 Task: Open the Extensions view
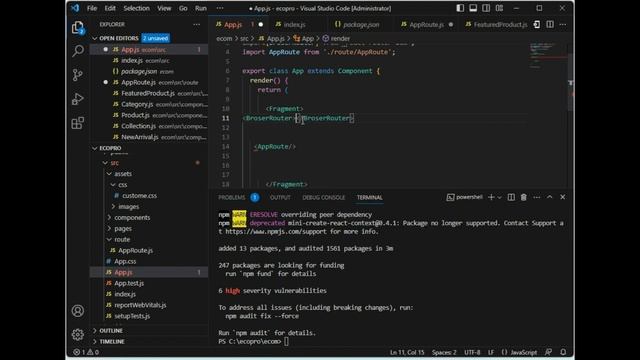[x=78, y=123]
